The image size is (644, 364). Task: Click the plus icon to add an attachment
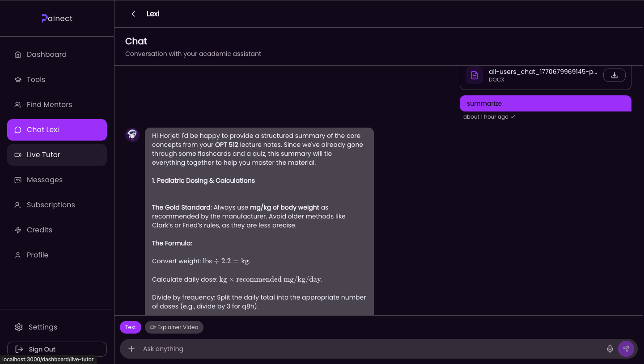(x=131, y=349)
